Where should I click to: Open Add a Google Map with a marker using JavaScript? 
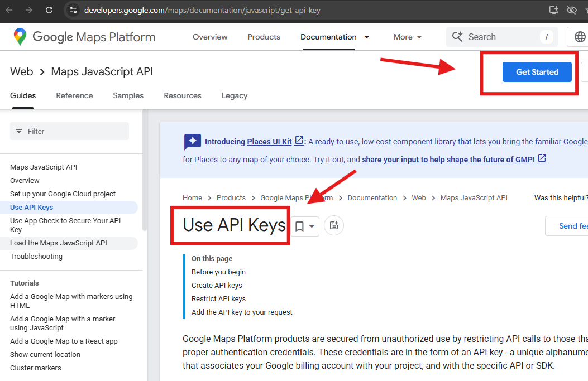tap(63, 324)
